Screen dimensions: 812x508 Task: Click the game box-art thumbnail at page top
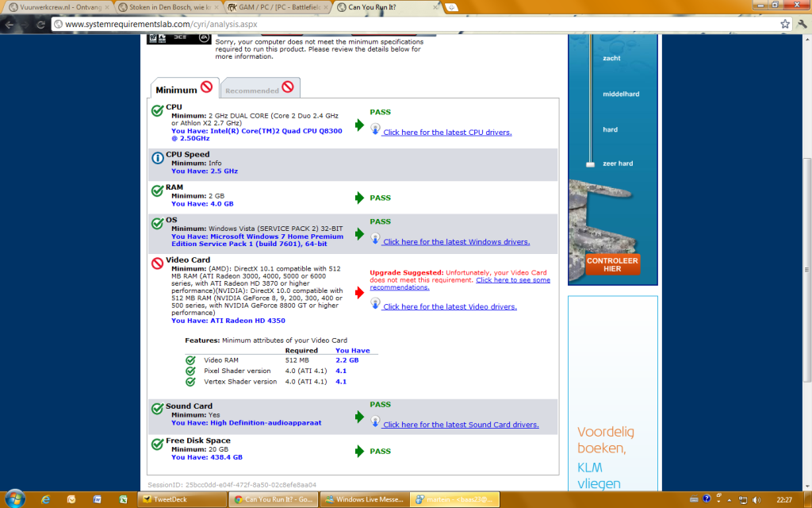[x=178, y=40]
